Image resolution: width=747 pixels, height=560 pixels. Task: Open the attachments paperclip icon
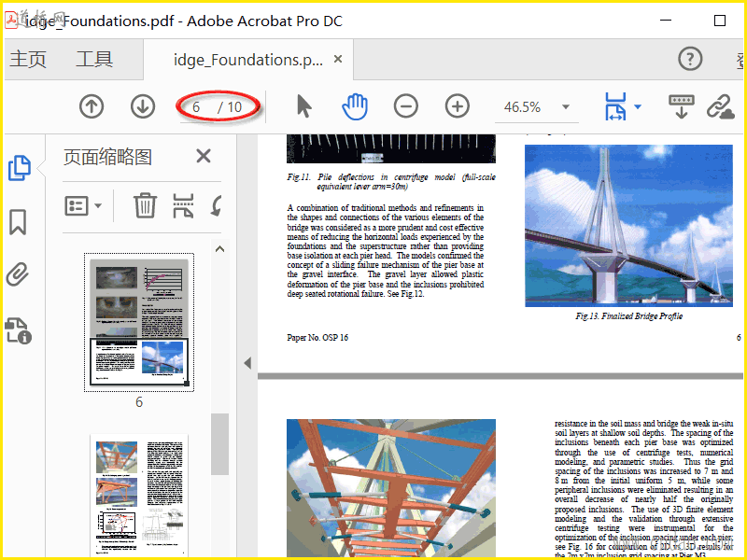(x=18, y=274)
